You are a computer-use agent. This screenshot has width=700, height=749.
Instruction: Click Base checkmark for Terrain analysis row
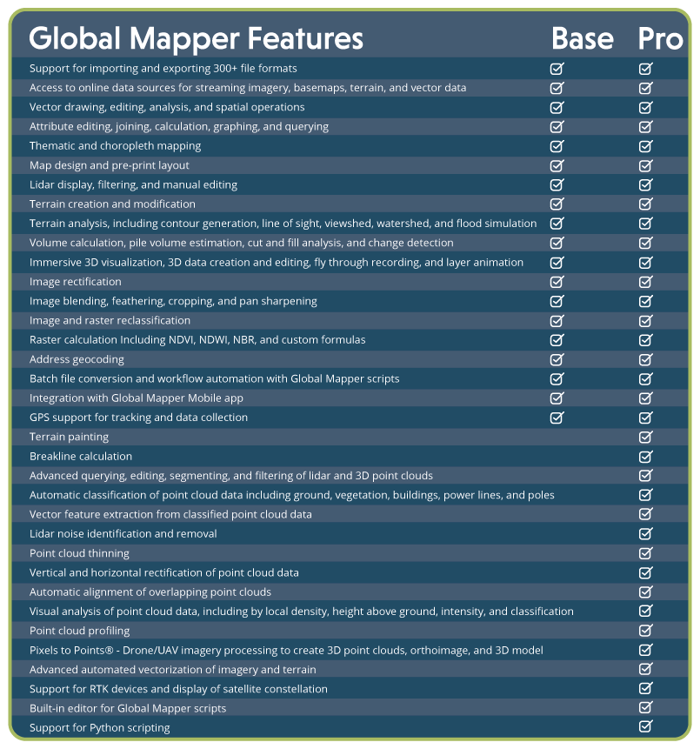557,224
